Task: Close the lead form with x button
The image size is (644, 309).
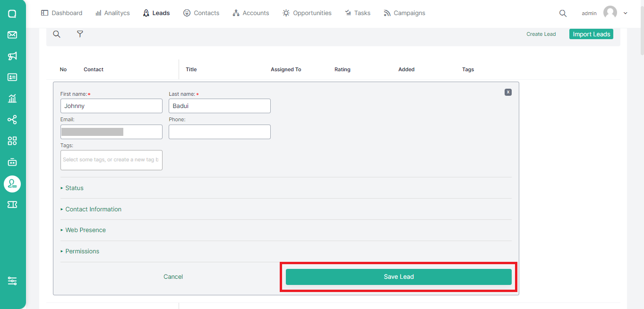Action: pyautogui.click(x=508, y=92)
